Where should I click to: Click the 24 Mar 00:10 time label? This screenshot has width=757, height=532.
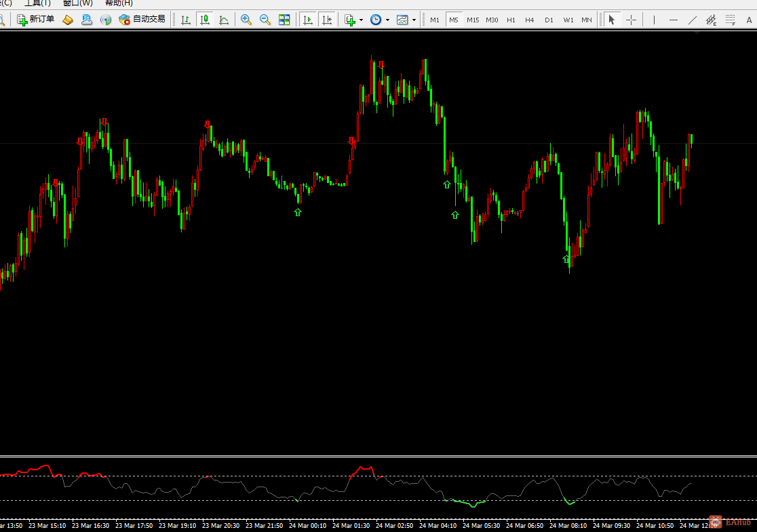click(x=308, y=525)
